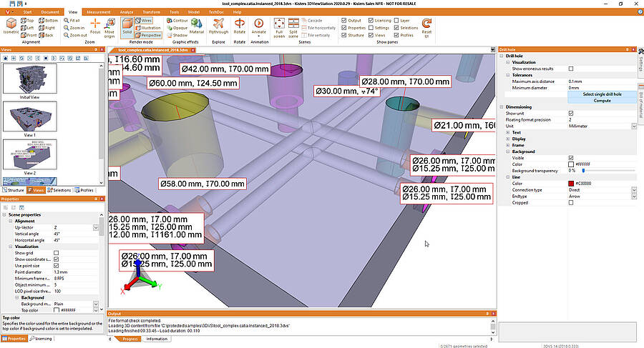Screen dimensions: 644x348
Task: Select Solid render mode
Action: [127, 26]
